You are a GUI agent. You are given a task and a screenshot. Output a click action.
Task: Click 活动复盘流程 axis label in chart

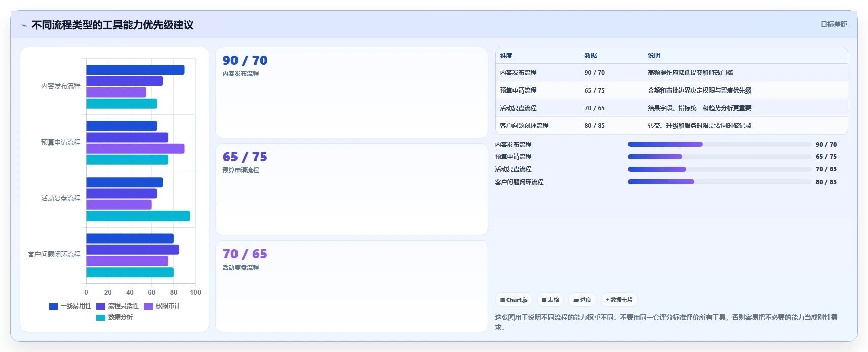[x=61, y=199]
